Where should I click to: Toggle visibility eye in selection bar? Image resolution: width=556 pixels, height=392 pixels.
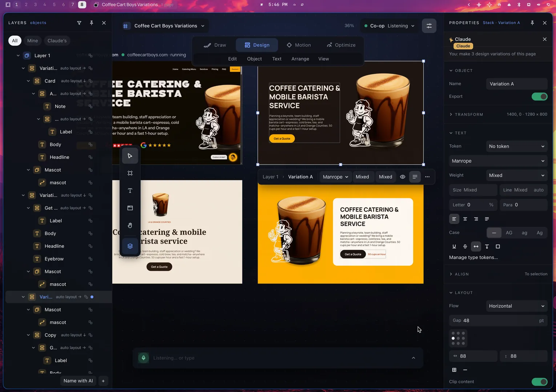point(403,177)
